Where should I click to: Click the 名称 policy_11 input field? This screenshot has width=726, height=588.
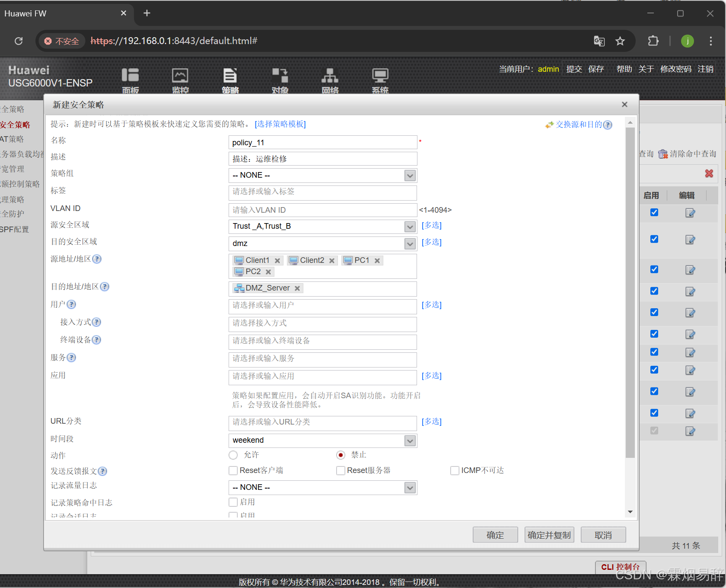(x=322, y=143)
